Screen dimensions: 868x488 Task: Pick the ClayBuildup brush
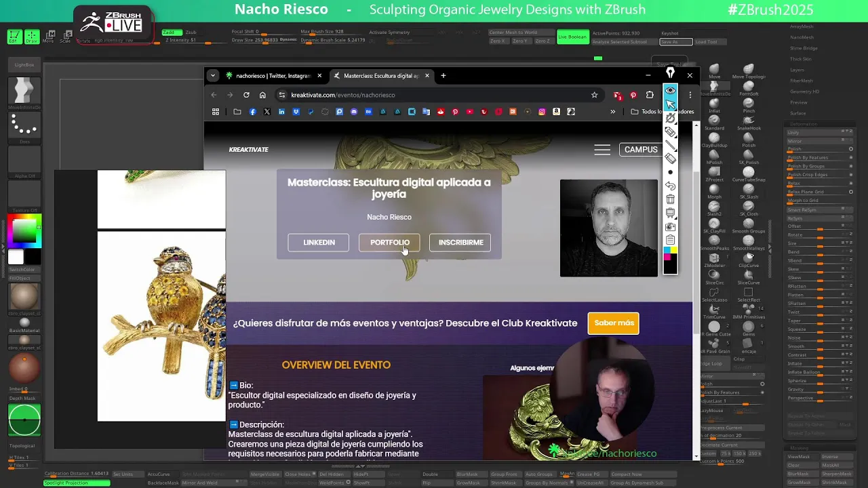[x=714, y=139]
